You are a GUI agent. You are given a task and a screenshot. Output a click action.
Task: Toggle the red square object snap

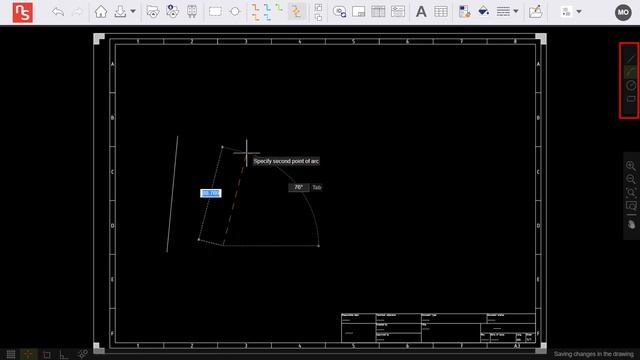pos(47,355)
